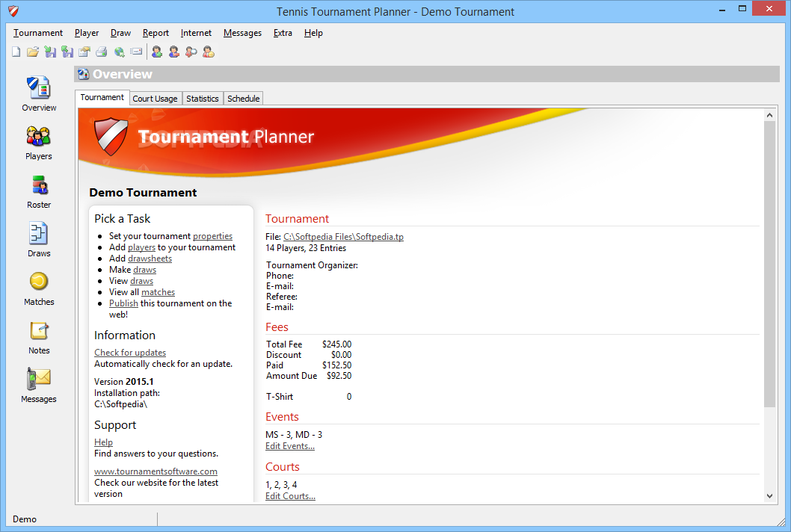Click Check for updates link
The width and height of the screenshot is (791, 532).
click(130, 353)
